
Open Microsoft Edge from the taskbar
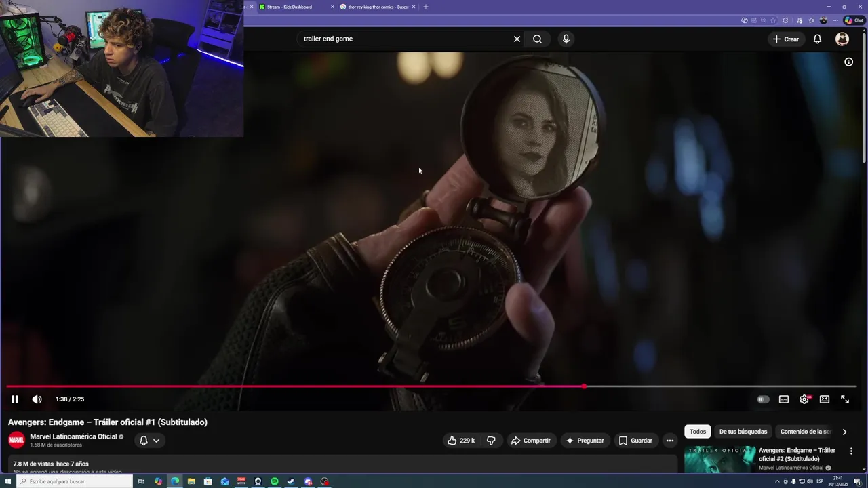174,481
